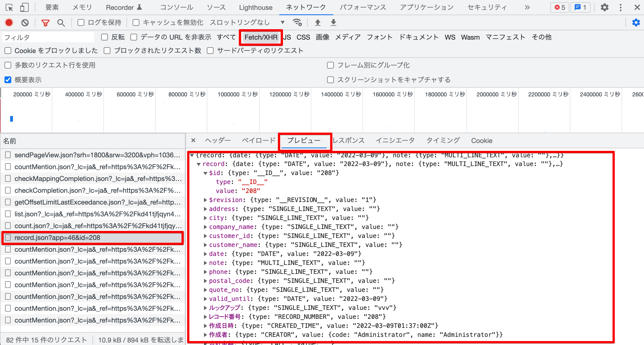644x345 pixels.
Task: Click the export HAR download arrow icon
Action: click(x=334, y=22)
